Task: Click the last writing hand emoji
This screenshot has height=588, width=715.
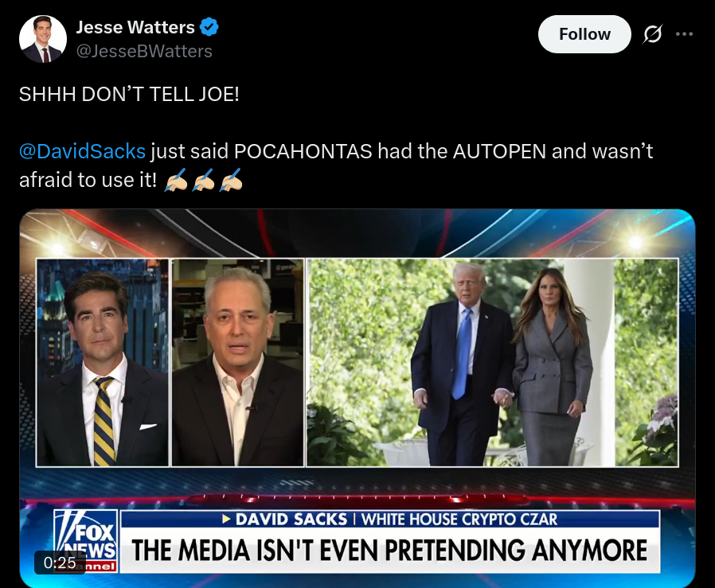Action: (x=231, y=180)
